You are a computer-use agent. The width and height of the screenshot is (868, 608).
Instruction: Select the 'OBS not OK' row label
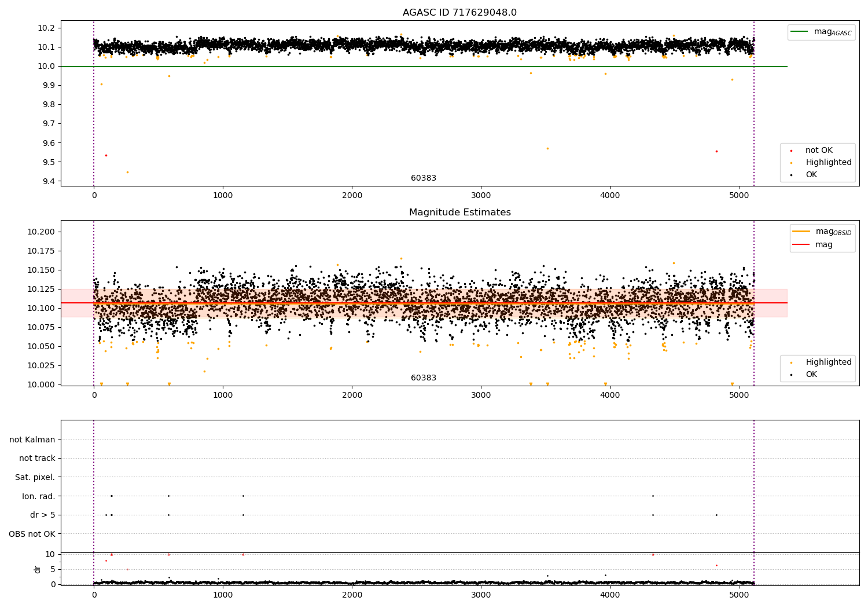click(32, 534)
